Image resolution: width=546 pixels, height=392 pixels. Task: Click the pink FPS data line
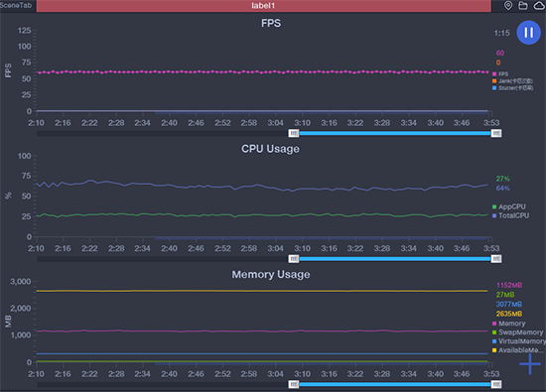click(x=262, y=72)
